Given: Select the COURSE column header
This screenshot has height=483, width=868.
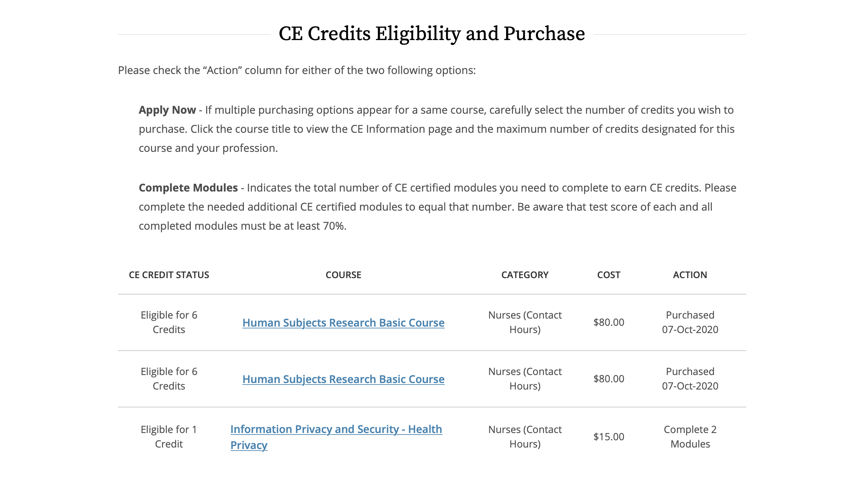Looking at the screenshot, I should (343, 275).
